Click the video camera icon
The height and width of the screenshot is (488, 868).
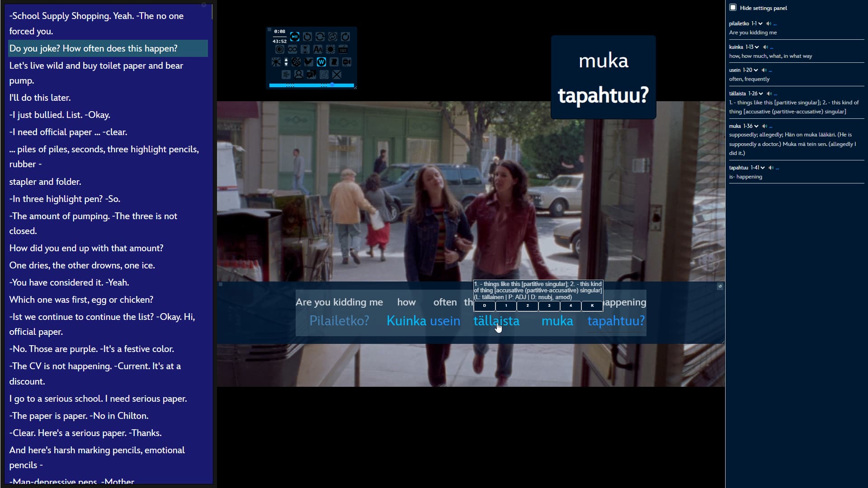point(347,62)
